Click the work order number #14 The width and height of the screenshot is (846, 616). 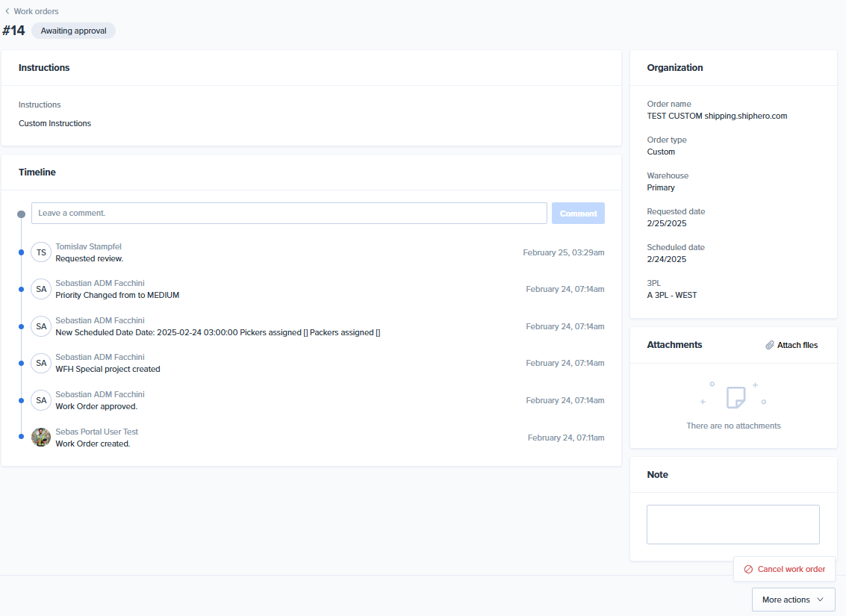click(x=13, y=30)
